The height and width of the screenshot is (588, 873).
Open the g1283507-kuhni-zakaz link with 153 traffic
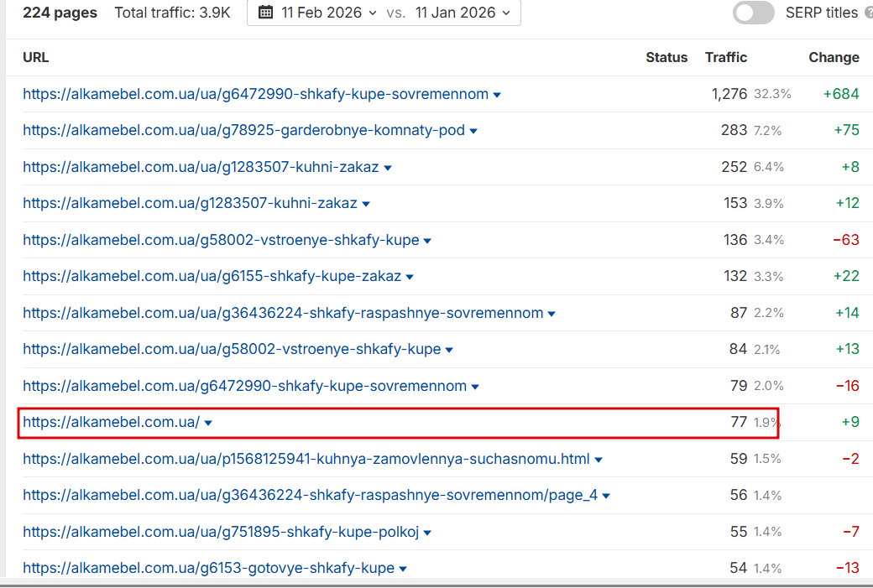tap(190, 203)
